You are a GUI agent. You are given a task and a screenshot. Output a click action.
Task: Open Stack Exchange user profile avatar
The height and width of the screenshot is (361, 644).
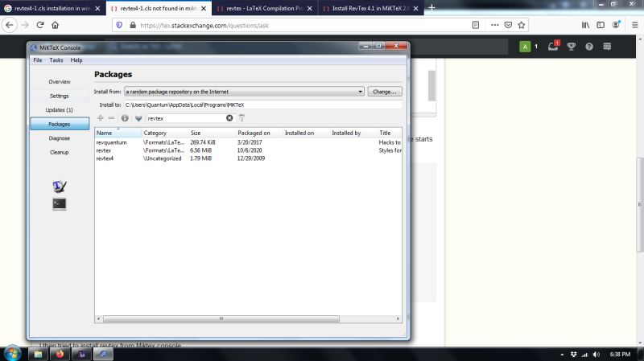(x=525, y=47)
